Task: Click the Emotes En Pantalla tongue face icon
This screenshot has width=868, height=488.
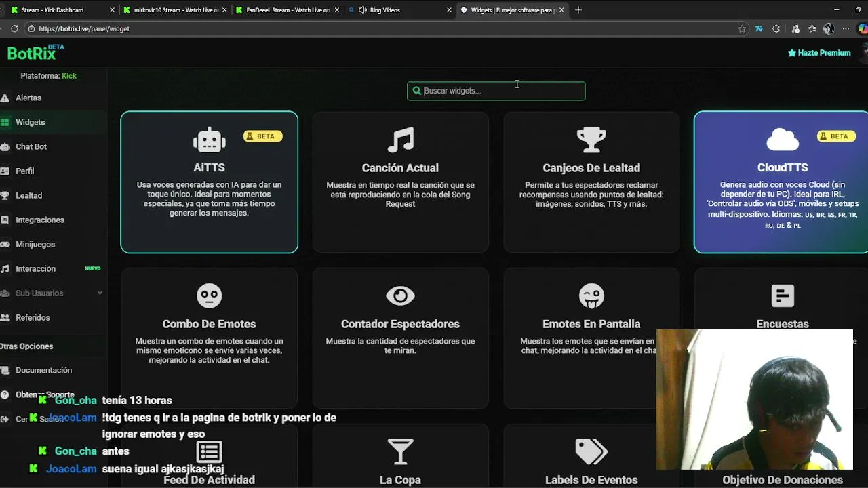Action: tap(591, 296)
